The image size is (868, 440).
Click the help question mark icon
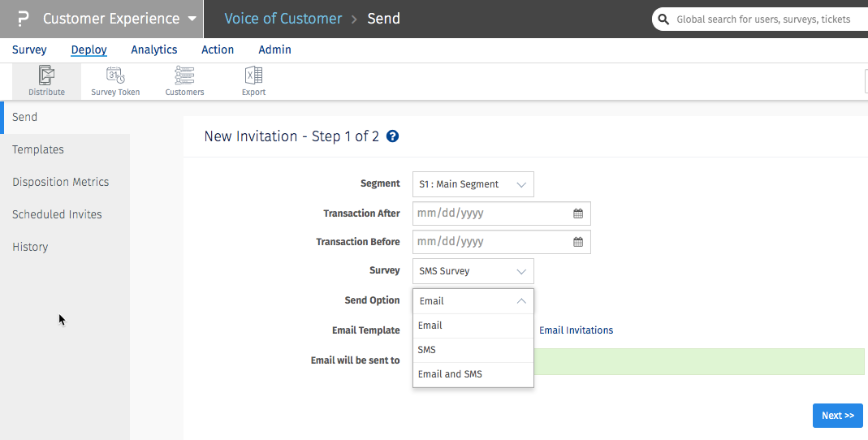[393, 136]
